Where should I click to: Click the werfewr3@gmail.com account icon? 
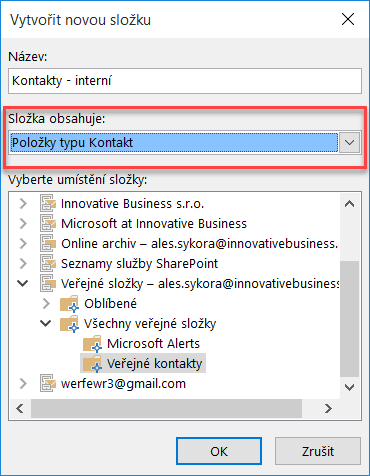pos(48,384)
